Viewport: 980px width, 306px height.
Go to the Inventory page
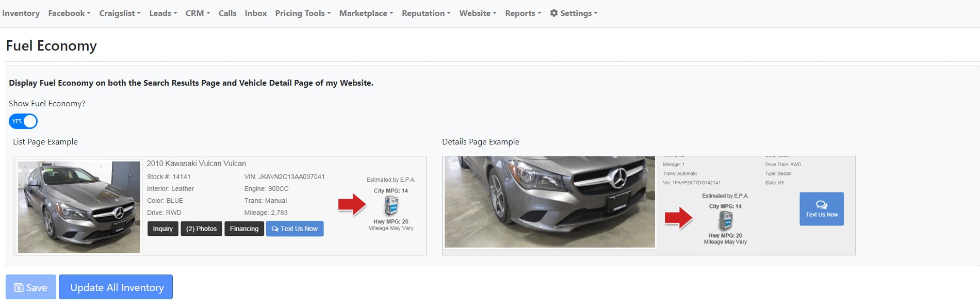point(21,13)
